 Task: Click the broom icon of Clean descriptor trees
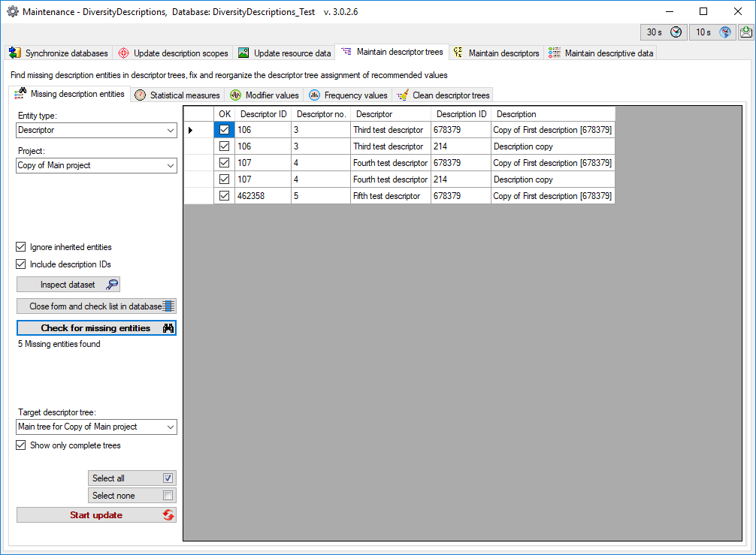pos(404,95)
